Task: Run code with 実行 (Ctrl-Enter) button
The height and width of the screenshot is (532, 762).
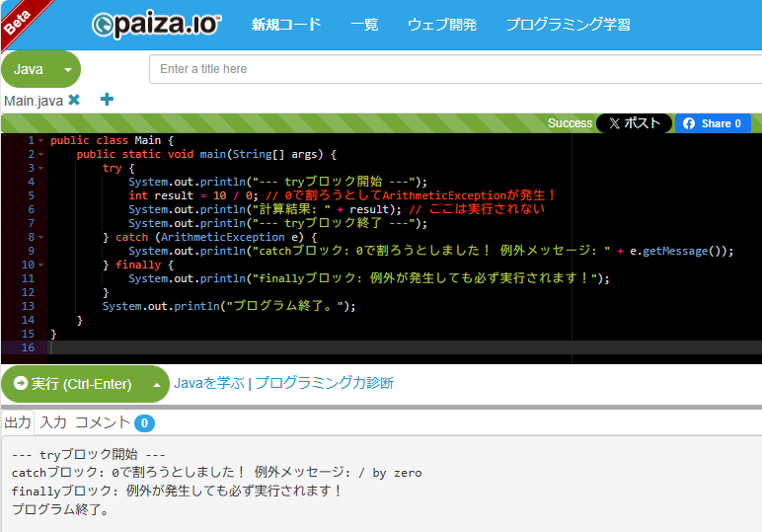Action: point(73,384)
